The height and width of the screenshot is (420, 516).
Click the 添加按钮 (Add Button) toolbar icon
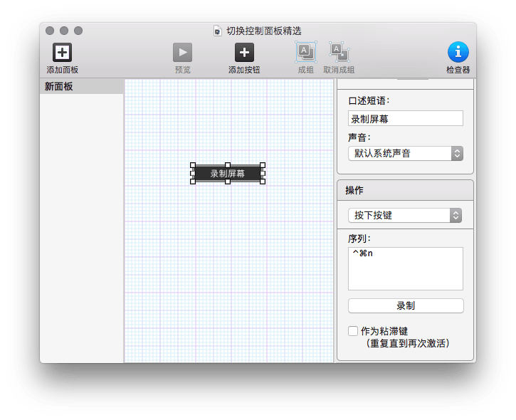[244, 53]
